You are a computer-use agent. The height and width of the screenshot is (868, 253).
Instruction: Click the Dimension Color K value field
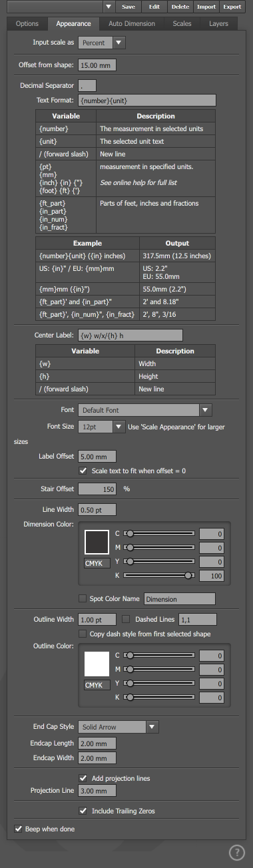(212, 576)
